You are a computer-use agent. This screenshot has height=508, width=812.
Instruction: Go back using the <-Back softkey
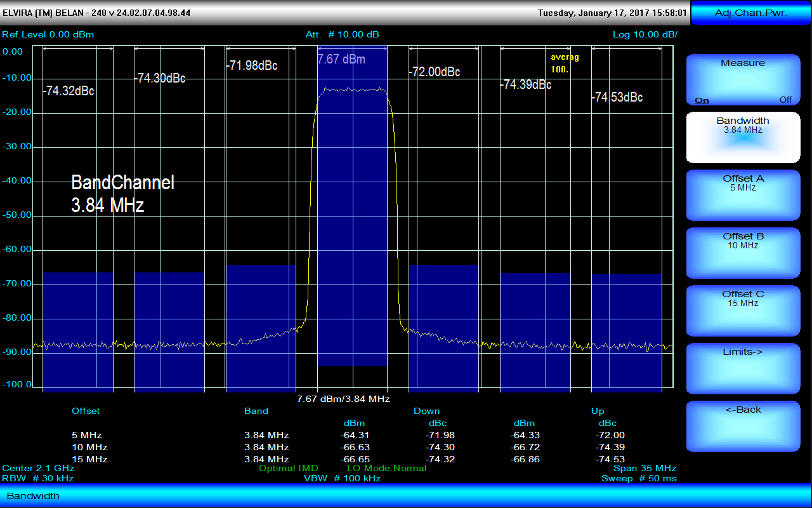(743, 426)
